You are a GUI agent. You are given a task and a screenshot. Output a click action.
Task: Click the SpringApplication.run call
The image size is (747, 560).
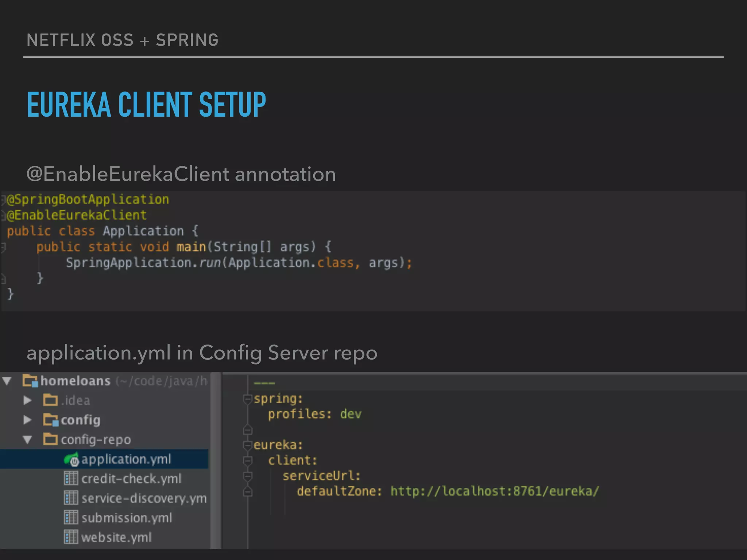143,263
